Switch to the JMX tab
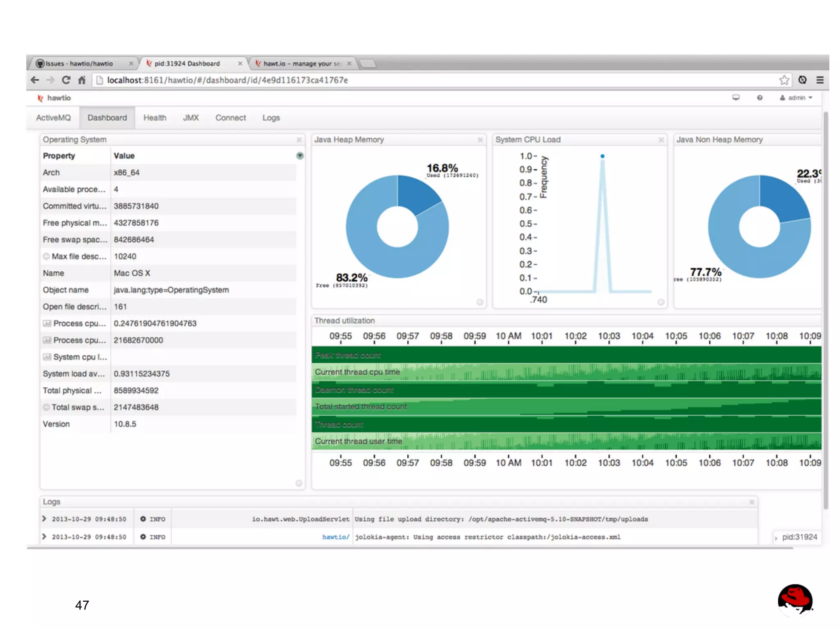Screen dimensions: 840x630 [191, 118]
